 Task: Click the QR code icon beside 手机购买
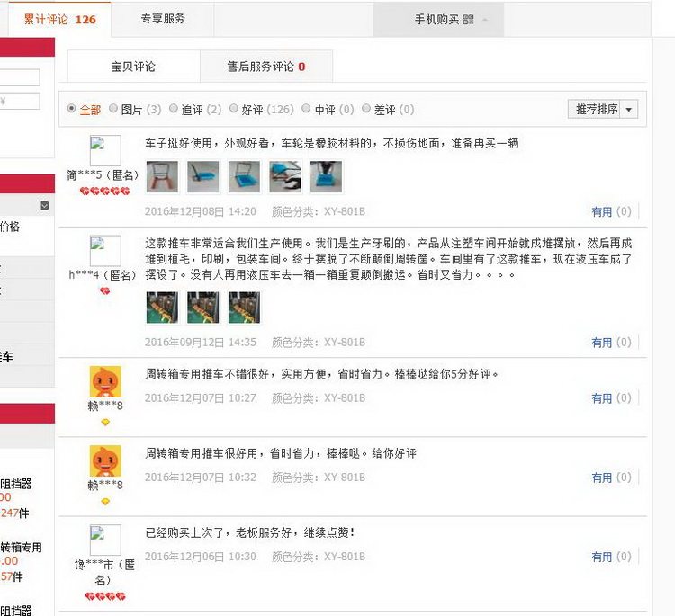(x=468, y=20)
